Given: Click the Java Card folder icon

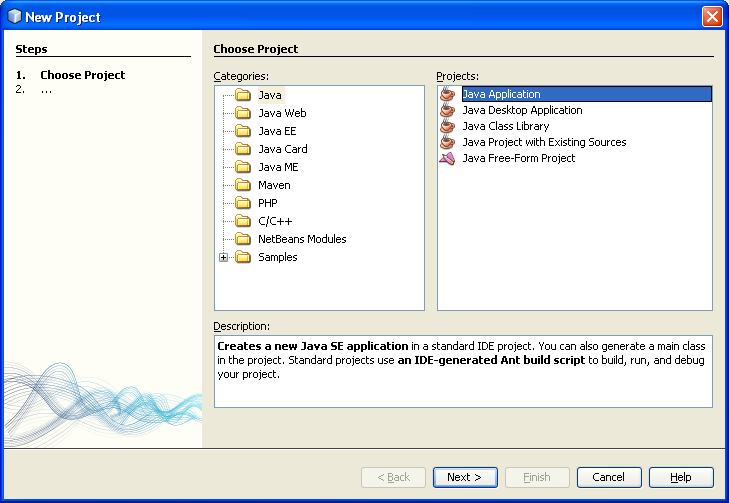Looking at the screenshot, I should pyautogui.click(x=243, y=149).
